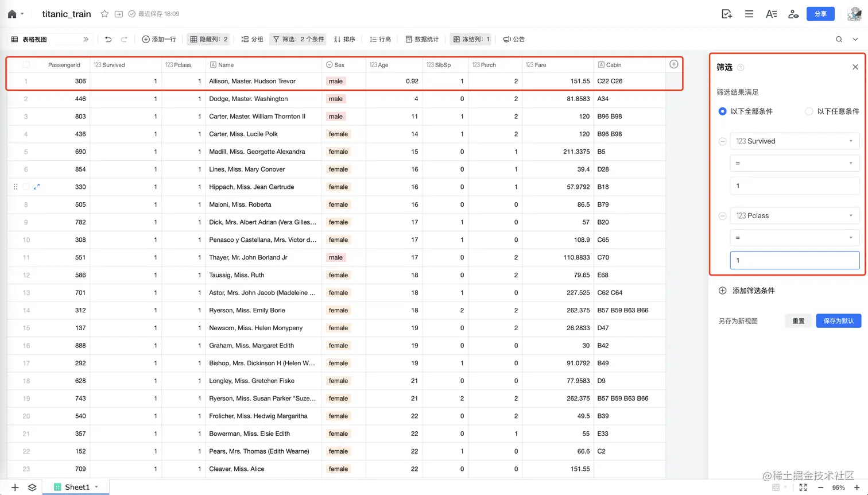Screen dimensions: 868x495
Task: Select all rows header checkbox
Action: pos(26,64)
